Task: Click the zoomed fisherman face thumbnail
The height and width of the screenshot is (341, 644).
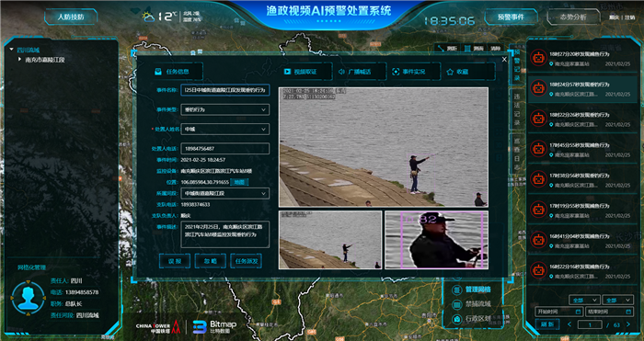Action: point(437,240)
